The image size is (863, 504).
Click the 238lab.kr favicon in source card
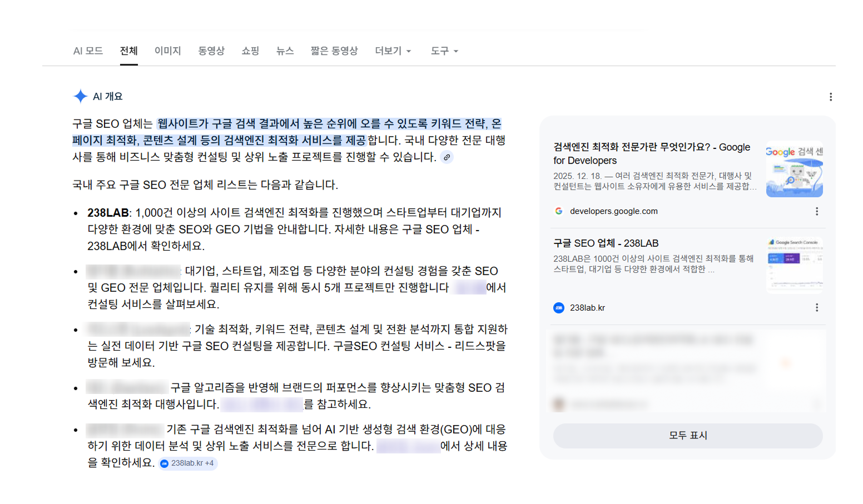559,308
